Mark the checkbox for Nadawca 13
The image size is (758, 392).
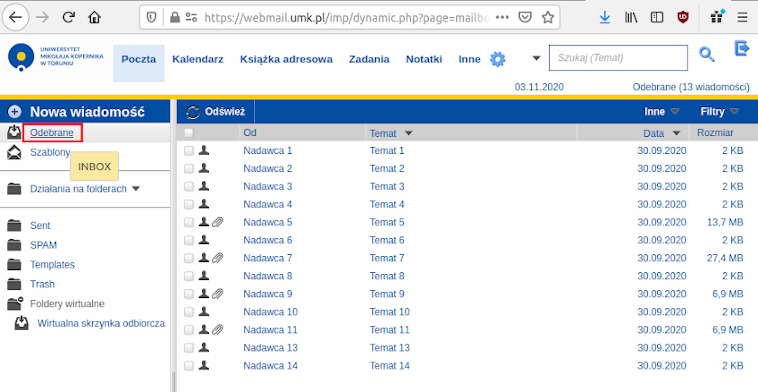click(189, 348)
